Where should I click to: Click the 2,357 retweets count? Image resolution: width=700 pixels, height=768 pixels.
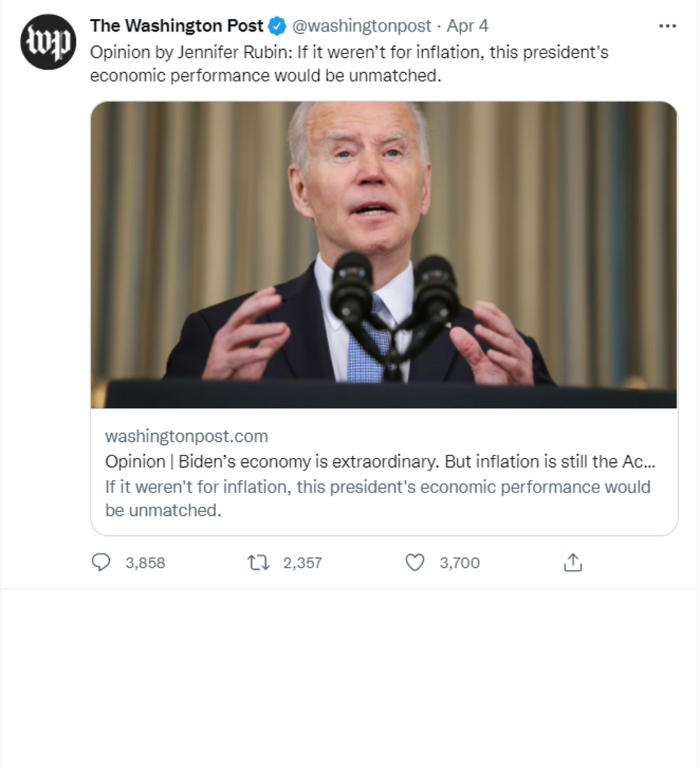(x=302, y=563)
